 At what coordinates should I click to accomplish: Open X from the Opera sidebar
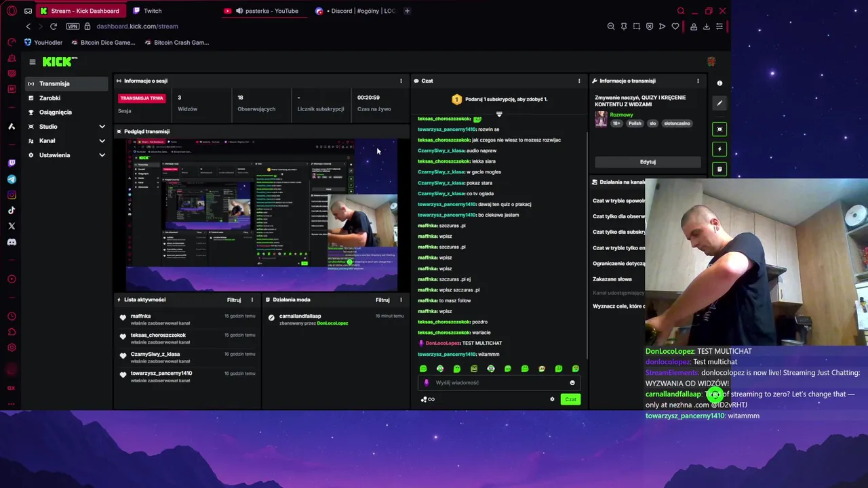tap(12, 226)
